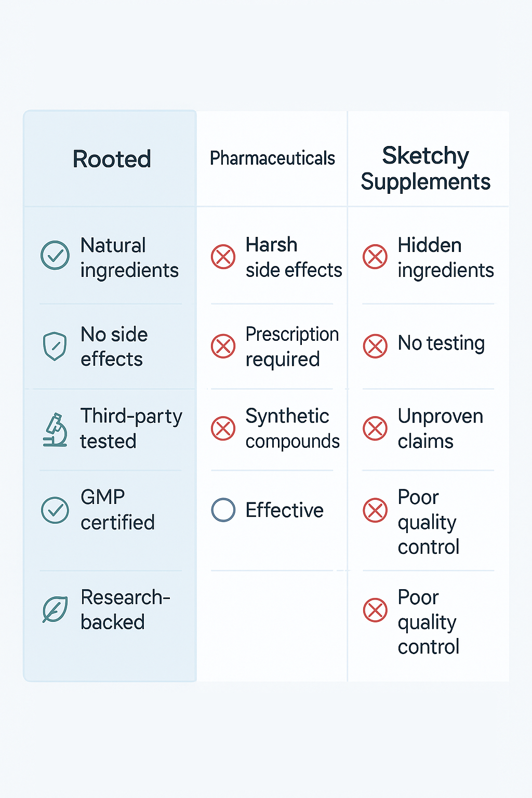Click the red X beside Harsh side effects
The width and height of the screenshot is (532, 798).
[x=223, y=257]
